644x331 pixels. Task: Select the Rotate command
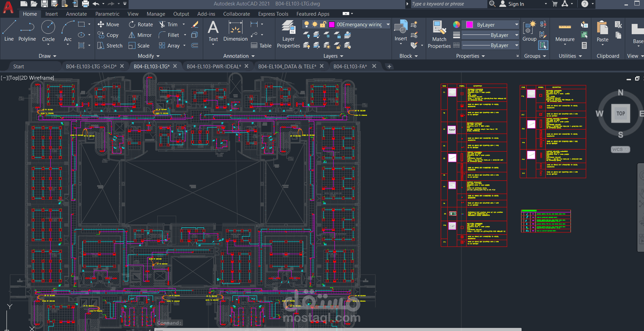141,25
